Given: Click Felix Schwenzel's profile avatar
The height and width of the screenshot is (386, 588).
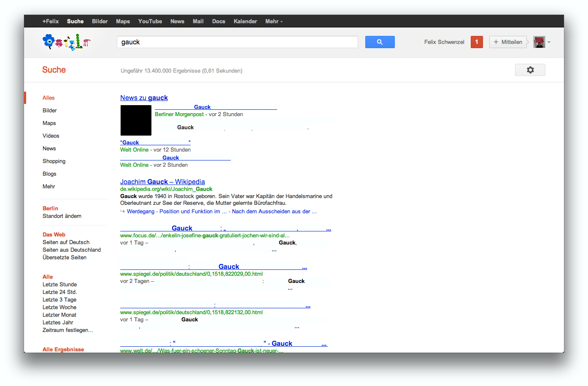Looking at the screenshot, I should (x=539, y=42).
